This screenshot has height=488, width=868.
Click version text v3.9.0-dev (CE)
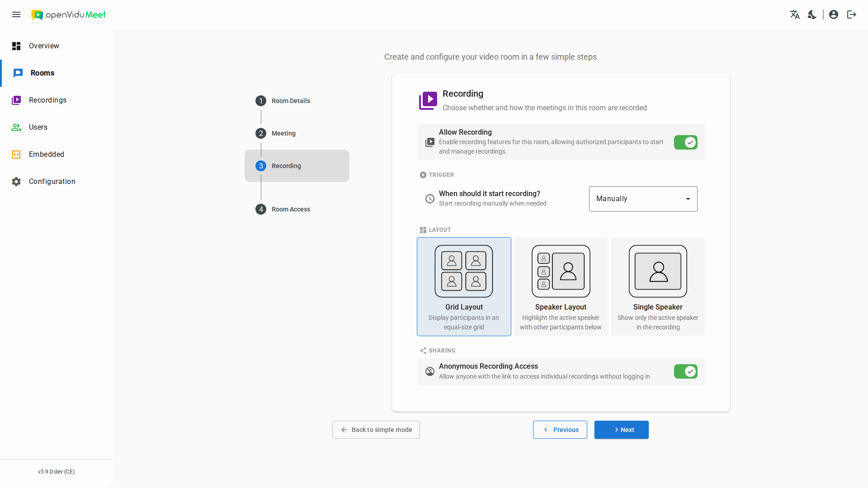click(57, 472)
